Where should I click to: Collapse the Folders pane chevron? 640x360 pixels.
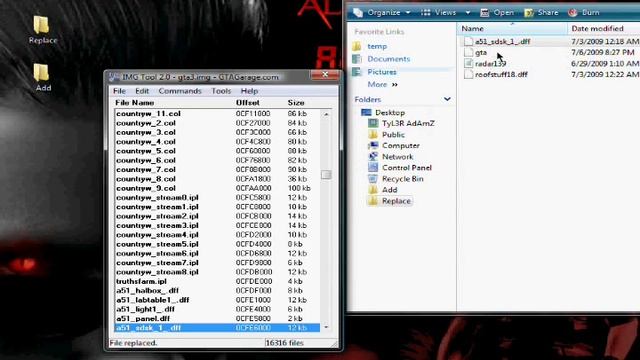point(447,99)
